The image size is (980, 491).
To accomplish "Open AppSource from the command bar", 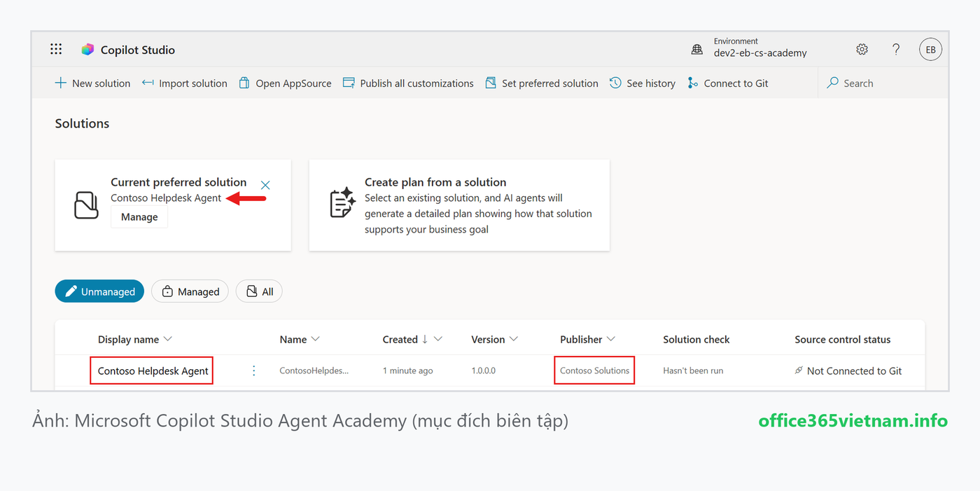I will click(x=286, y=83).
